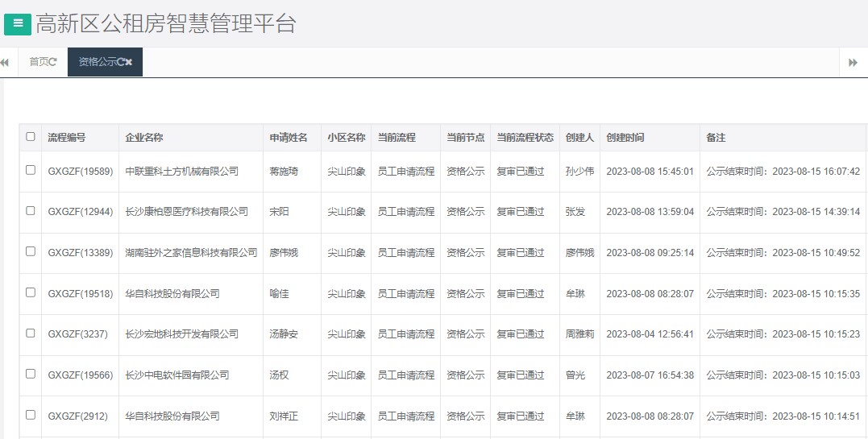The height and width of the screenshot is (439, 868).
Task: Click process number GXGZF(3237)
Action: point(77,333)
